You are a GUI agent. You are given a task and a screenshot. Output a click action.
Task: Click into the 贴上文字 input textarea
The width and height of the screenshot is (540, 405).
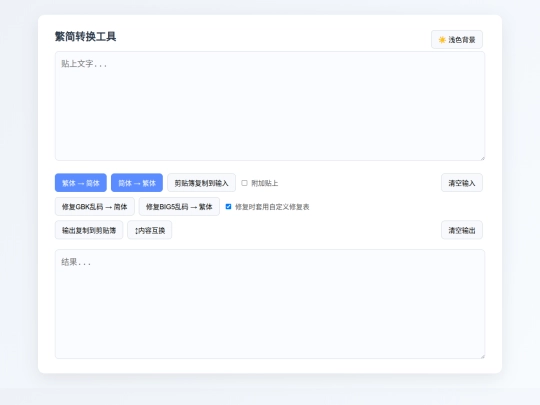[x=270, y=106]
